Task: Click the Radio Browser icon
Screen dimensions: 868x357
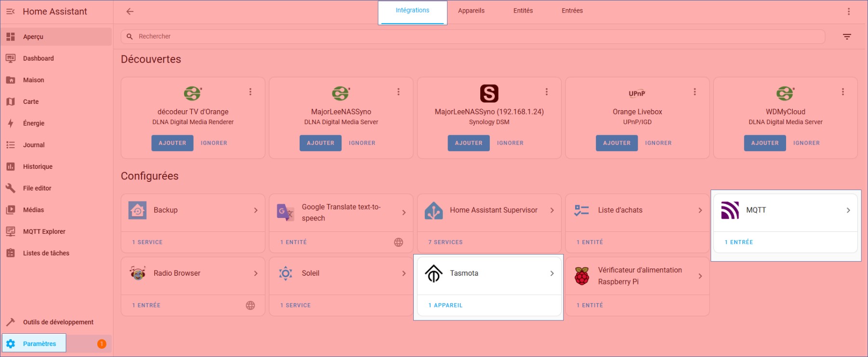Action: point(138,273)
